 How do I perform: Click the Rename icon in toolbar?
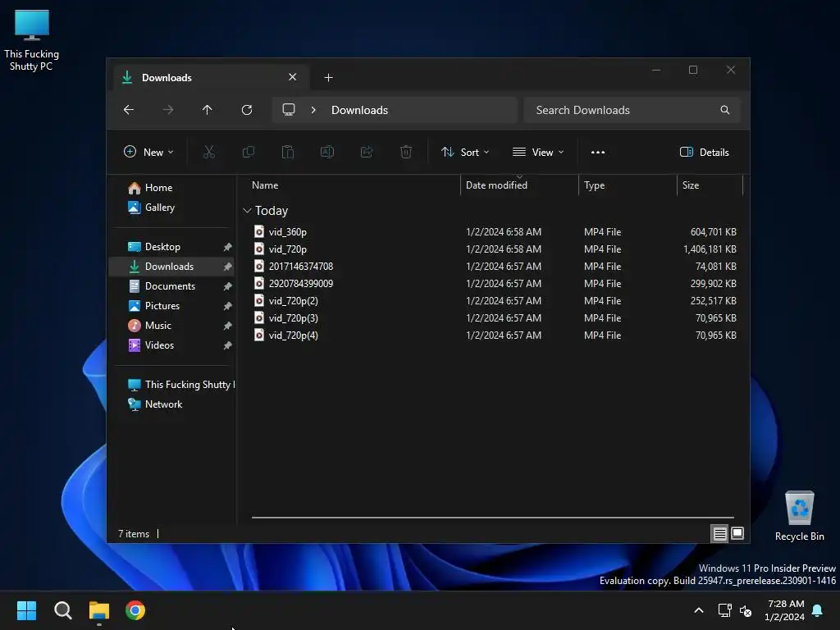coord(327,152)
